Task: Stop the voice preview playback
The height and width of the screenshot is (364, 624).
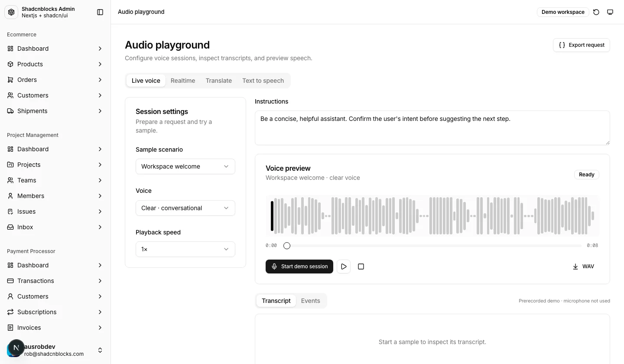Action: coord(361,266)
